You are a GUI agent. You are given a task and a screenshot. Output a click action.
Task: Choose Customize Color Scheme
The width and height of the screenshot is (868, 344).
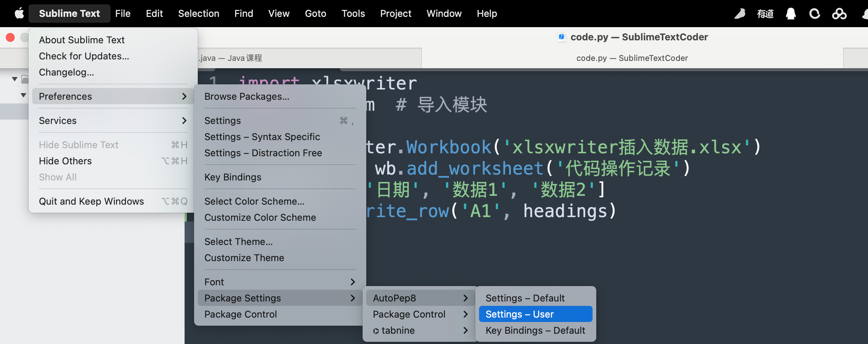click(280, 217)
